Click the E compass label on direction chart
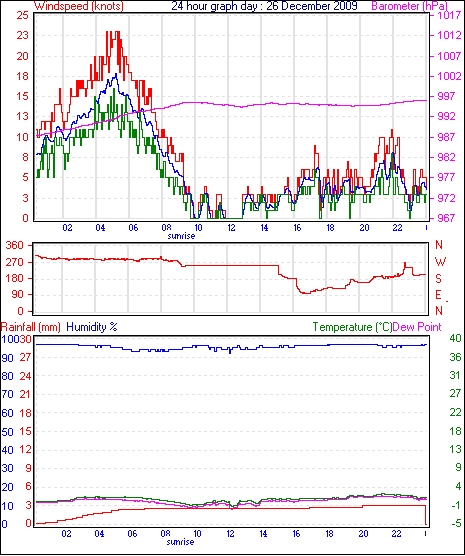This screenshot has height=556, width=465. point(438,295)
